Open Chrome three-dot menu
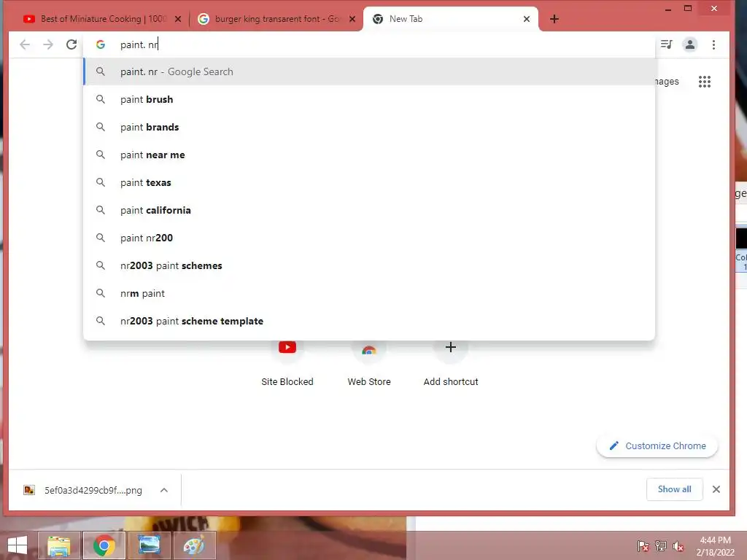This screenshot has width=747, height=560. [713, 44]
